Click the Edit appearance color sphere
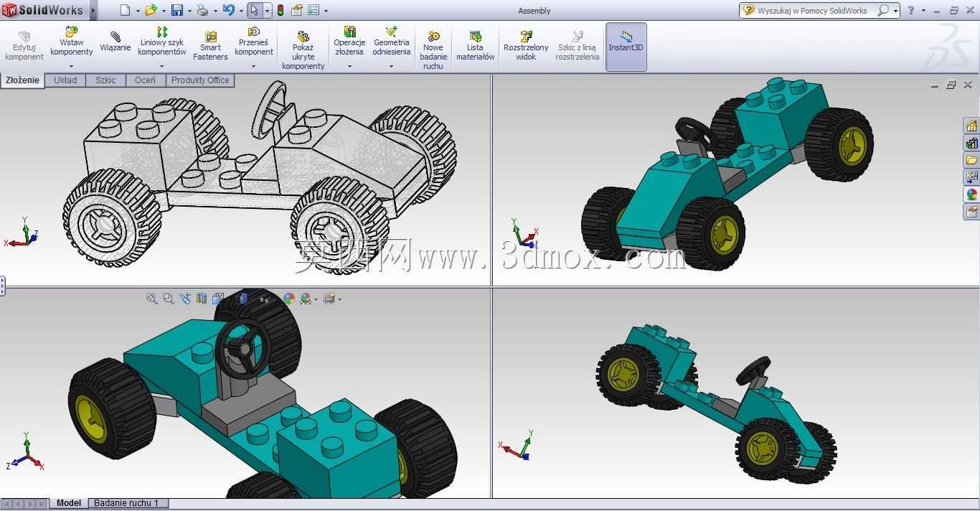The height and width of the screenshot is (511, 980). point(288,299)
